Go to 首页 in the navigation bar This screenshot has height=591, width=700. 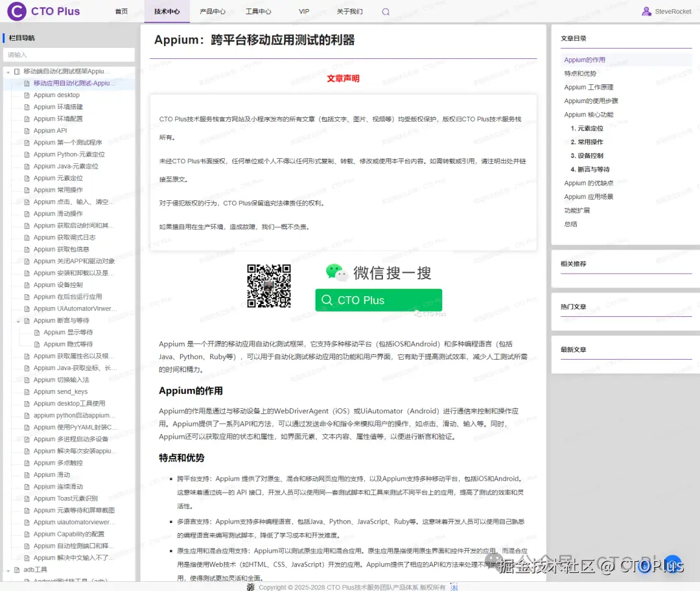pyautogui.click(x=121, y=12)
